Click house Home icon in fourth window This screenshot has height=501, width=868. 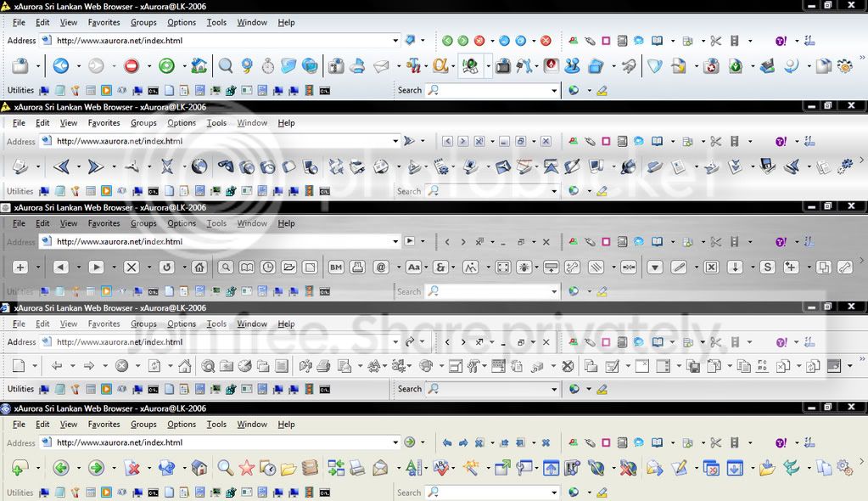coord(184,366)
